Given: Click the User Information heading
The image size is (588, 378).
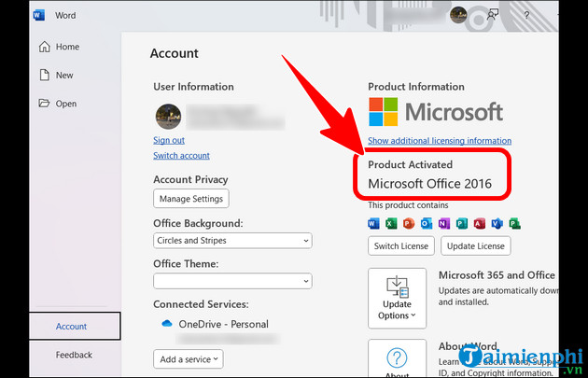Looking at the screenshot, I should (x=193, y=87).
